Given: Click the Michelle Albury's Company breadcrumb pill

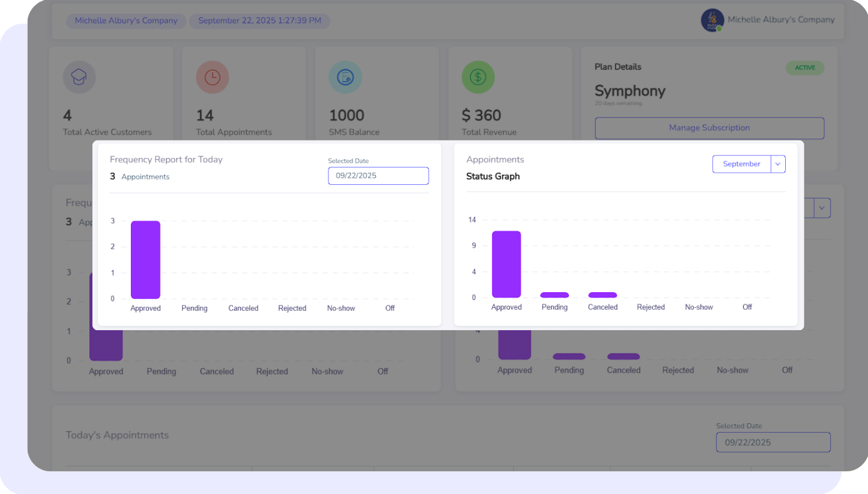Looking at the screenshot, I should coord(126,21).
